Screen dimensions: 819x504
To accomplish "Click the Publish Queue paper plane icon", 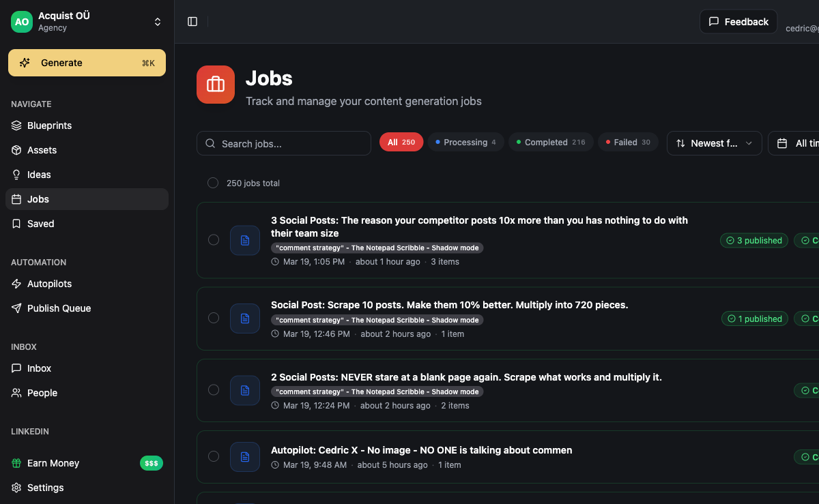I will (x=17, y=308).
